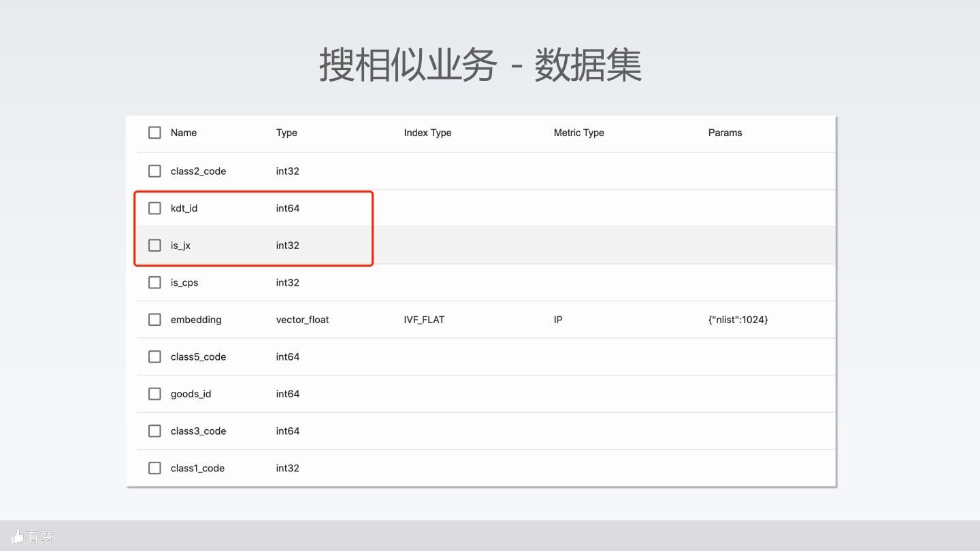Select the goods_id checkbox
Screen dimensions: 980x551
(x=154, y=394)
